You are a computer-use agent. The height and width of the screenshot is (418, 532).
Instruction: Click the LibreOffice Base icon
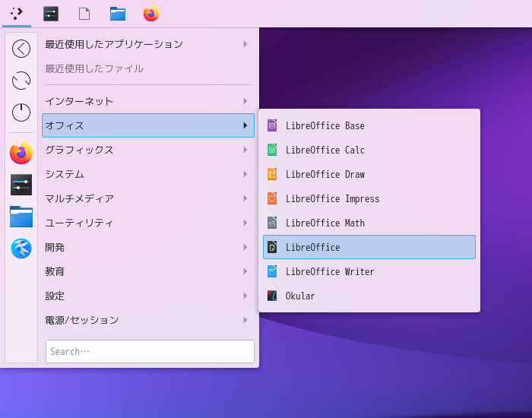point(272,125)
